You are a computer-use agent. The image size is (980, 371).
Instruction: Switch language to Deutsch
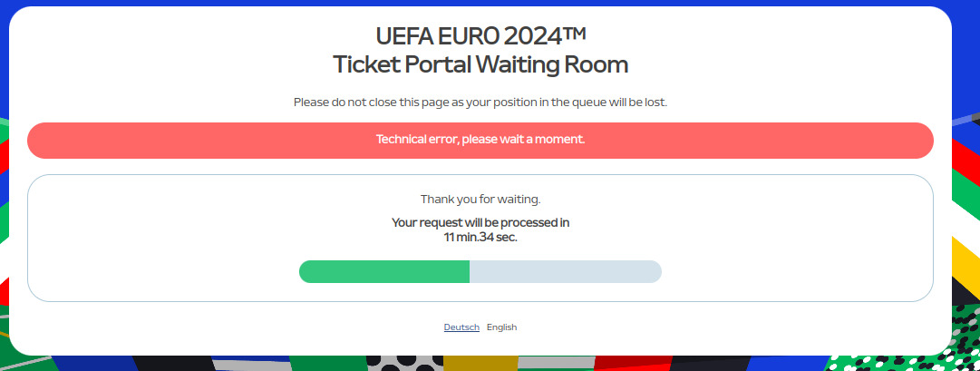click(461, 327)
